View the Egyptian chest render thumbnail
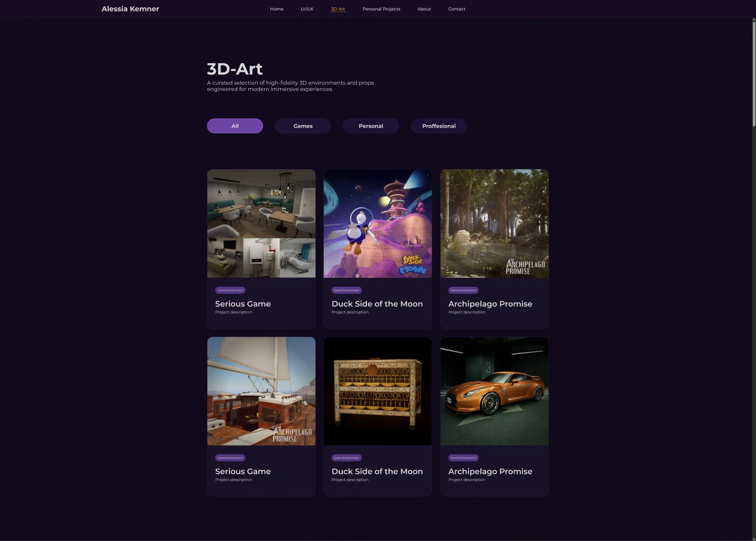Viewport: 756px width, 541px height. [x=378, y=391]
